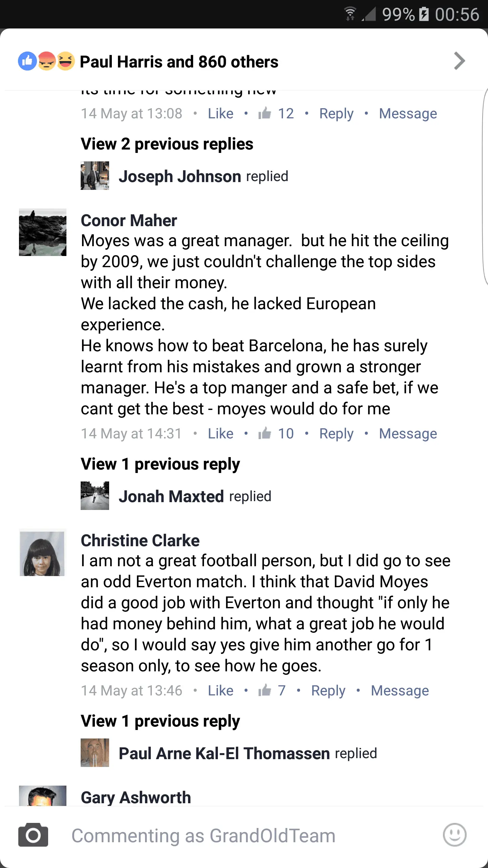Image resolution: width=488 pixels, height=868 pixels.
Task: Tap the laughing reaction emoji in header
Action: pyautogui.click(x=66, y=61)
